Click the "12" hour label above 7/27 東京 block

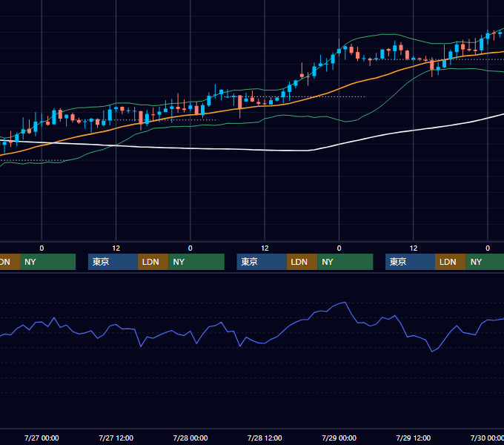click(x=116, y=248)
